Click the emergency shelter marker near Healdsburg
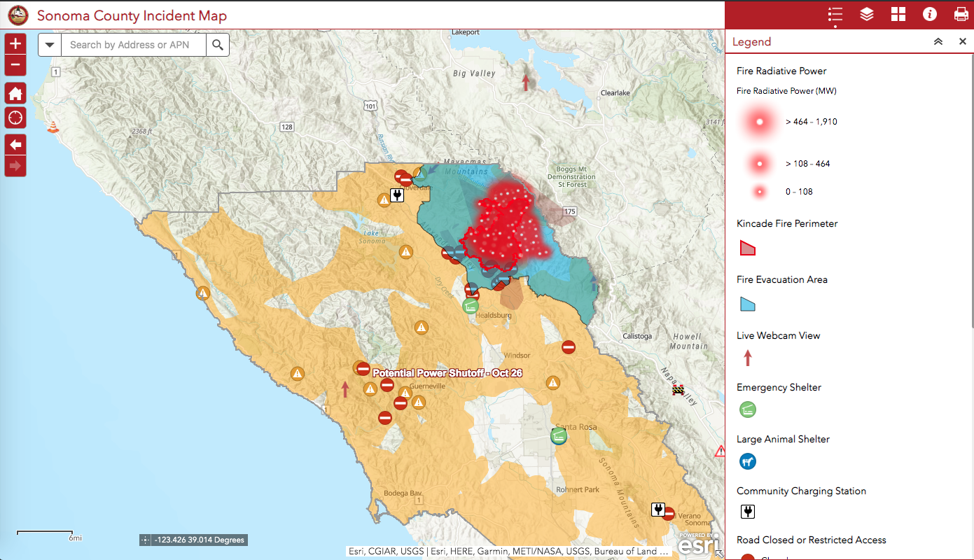 coord(471,305)
